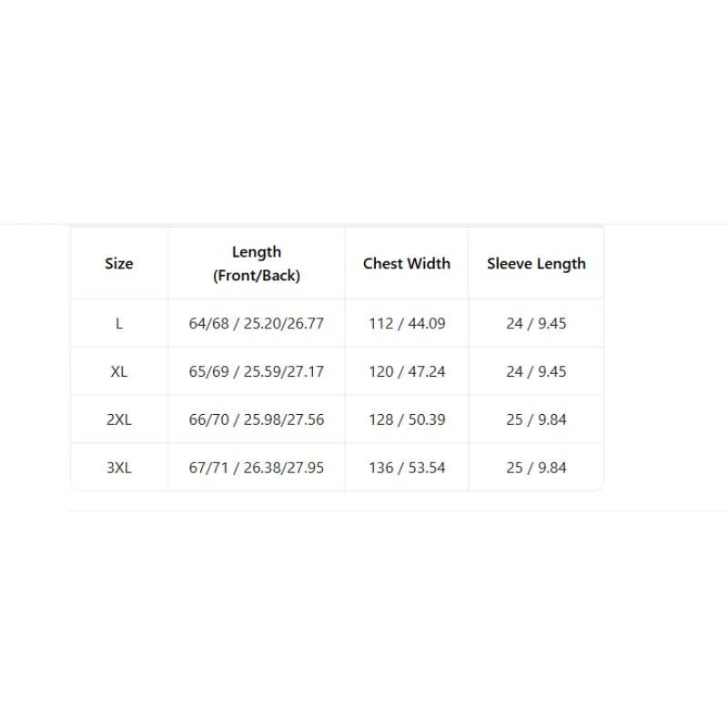Select the 3XL size cell

(119, 467)
